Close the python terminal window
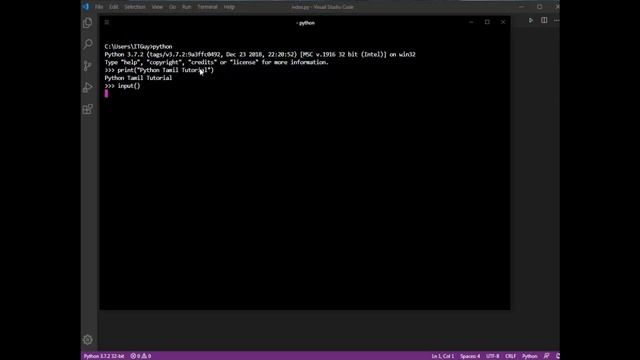640x360 pixels. (x=503, y=22)
